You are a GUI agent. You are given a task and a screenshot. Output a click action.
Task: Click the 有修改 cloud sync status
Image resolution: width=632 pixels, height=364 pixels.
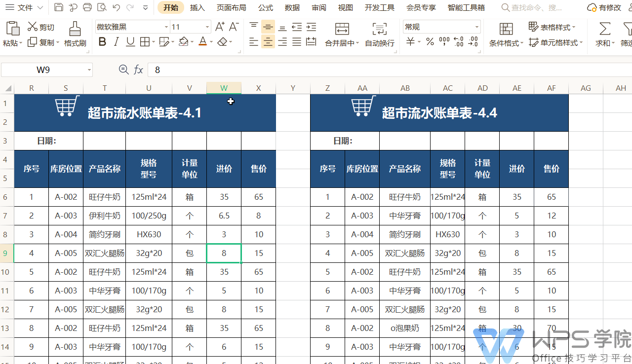(x=604, y=7)
